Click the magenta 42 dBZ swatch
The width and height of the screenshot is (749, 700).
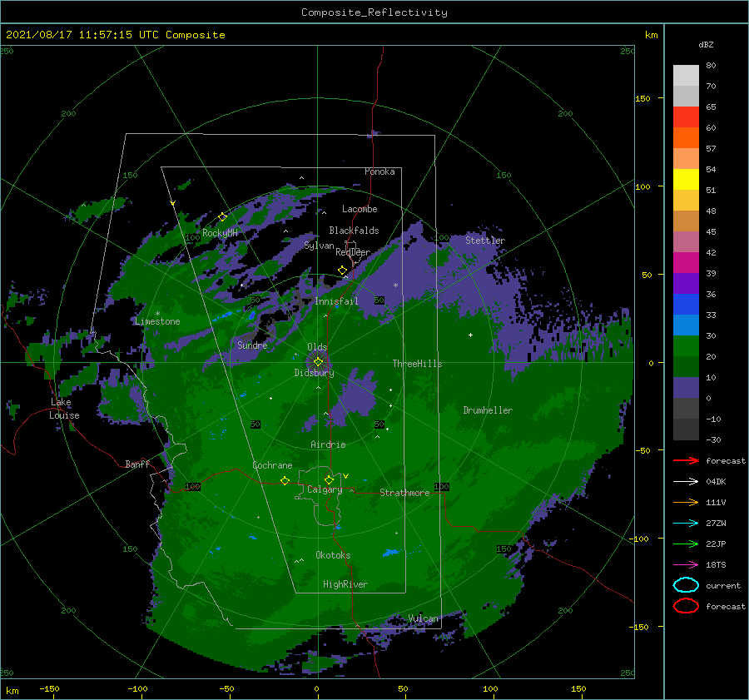click(x=686, y=263)
